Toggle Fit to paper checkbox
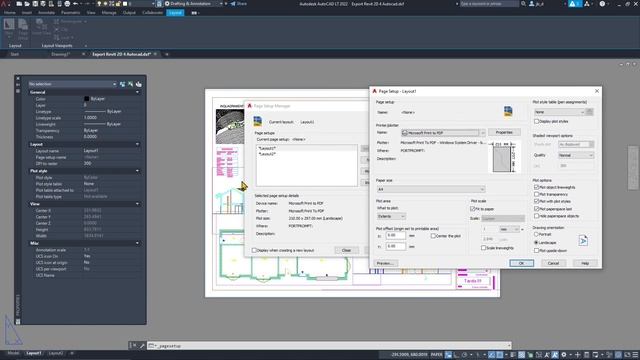 473,209
